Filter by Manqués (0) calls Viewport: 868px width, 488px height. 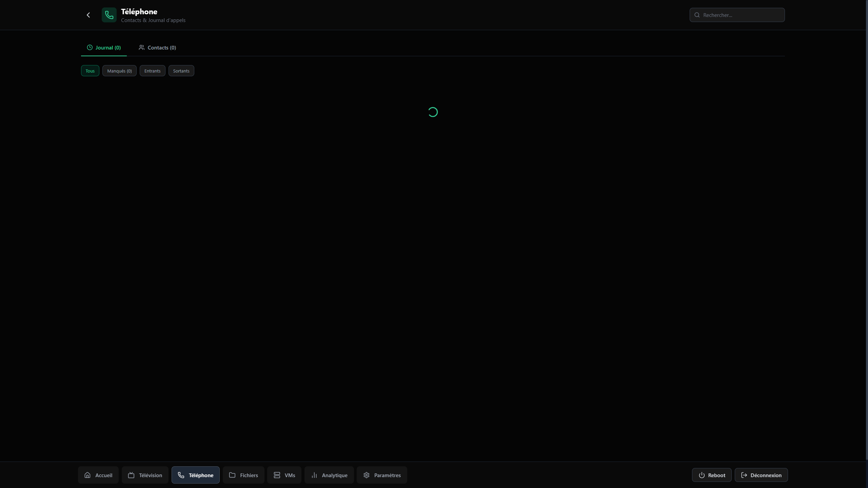pyautogui.click(x=119, y=71)
